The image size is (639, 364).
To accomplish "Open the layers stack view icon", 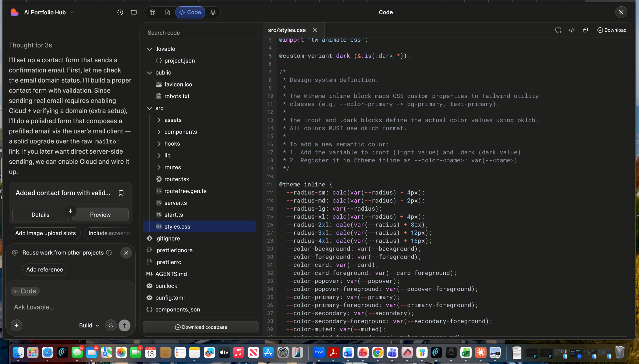I will click(x=213, y=12).
